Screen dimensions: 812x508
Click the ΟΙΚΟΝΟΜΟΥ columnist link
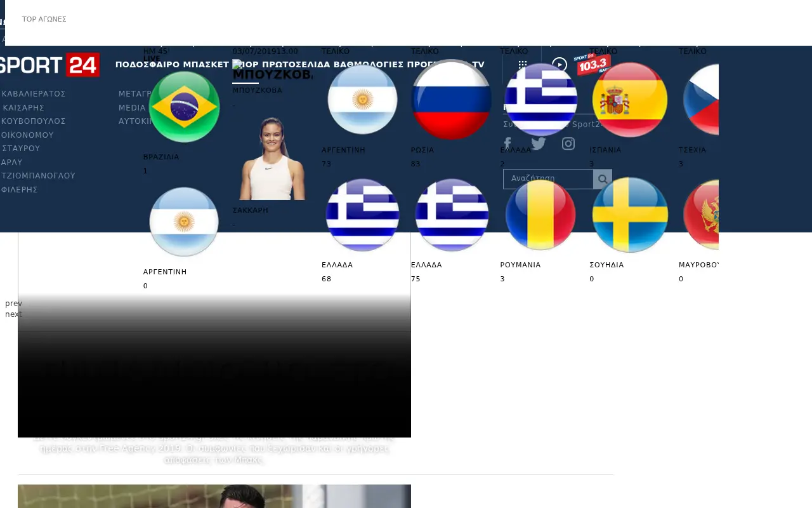[x=27, y=135]
